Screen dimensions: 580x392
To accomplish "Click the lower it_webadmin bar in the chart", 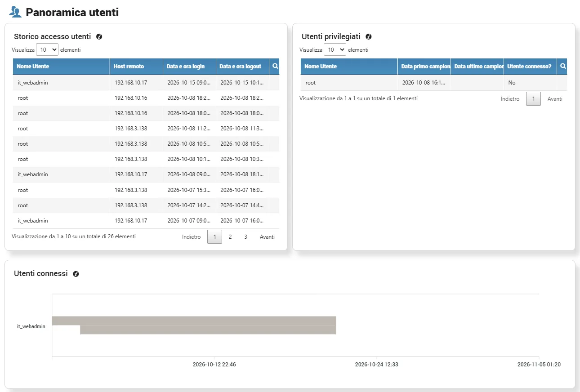I will 208,330.
